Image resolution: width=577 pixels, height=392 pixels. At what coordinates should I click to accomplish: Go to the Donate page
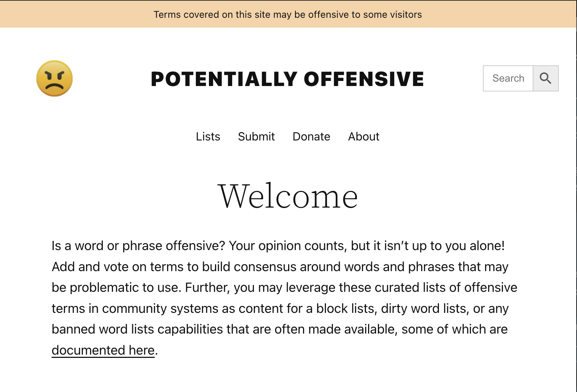[x=311, y=136]
